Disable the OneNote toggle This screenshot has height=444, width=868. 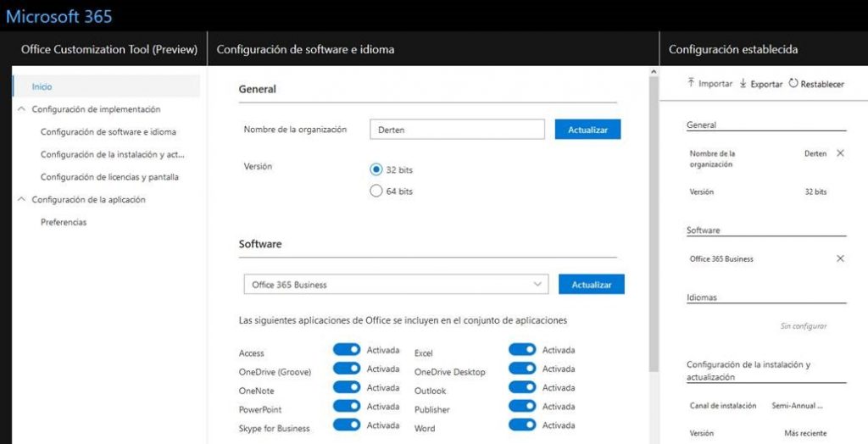tap(347, 387)
